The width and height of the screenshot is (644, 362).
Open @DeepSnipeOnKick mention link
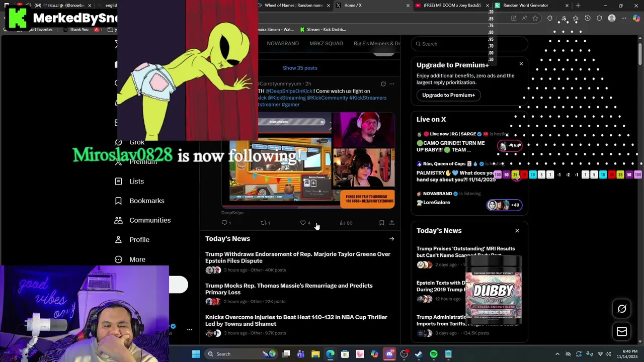click(x=289, y=91)
